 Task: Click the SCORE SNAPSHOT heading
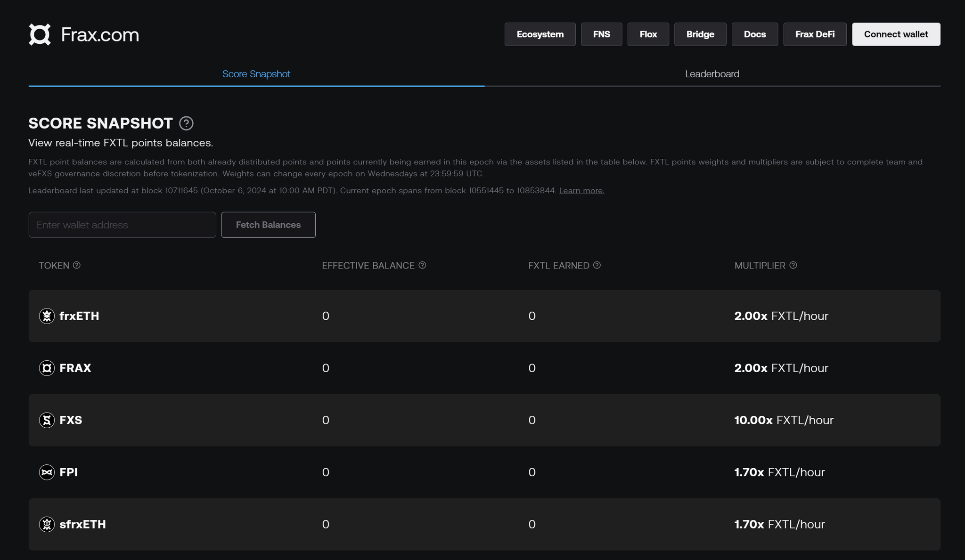click(100, 123)
